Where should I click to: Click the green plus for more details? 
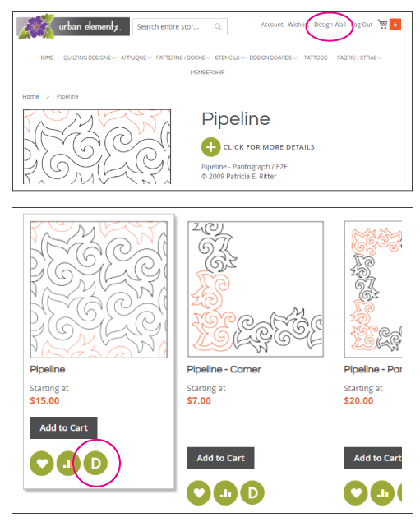pos(210,147)
